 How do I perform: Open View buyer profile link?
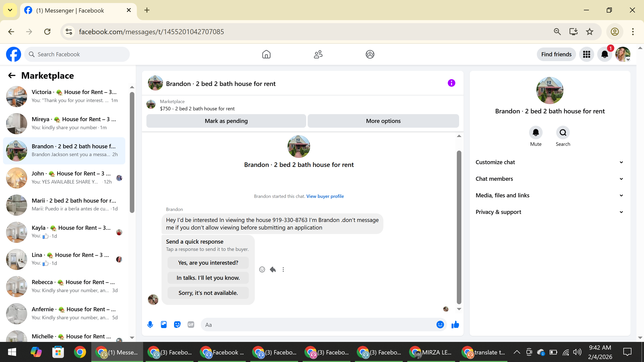(x=325, y=196)
